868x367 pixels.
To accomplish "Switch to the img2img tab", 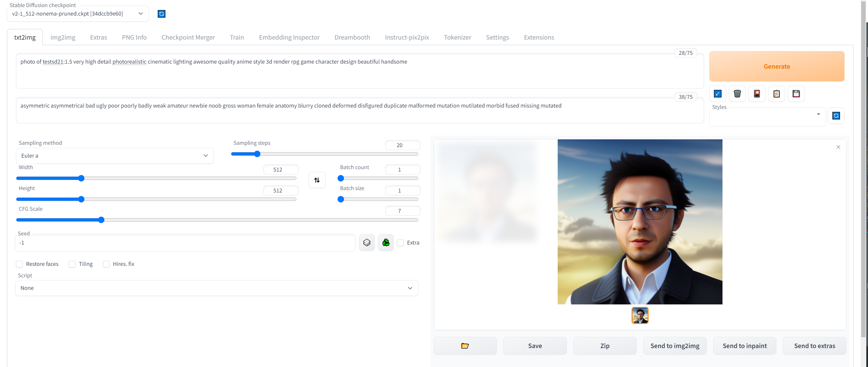I will pyautogui.click(x=63, y=37).
